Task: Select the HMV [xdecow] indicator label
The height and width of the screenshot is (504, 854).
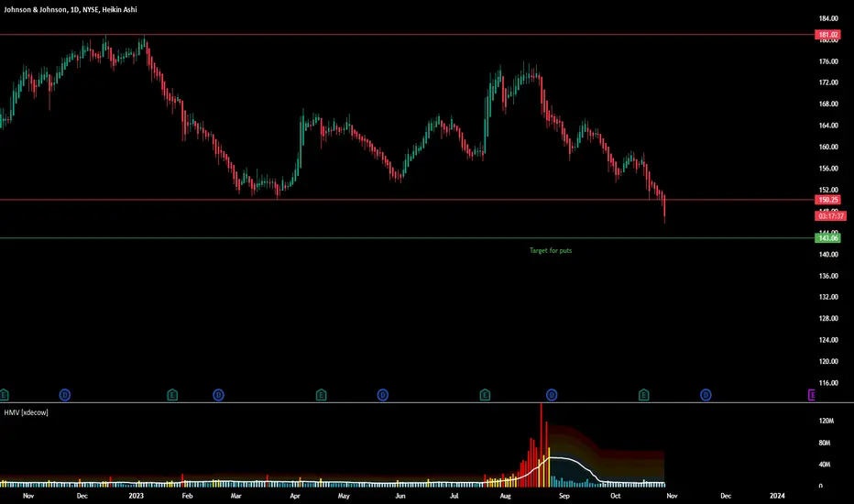Action: click(x=27, y=412)
